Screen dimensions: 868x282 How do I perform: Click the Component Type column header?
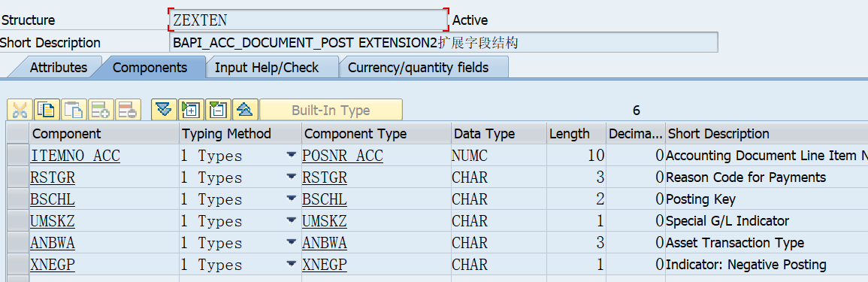click(x=376, y=134)
